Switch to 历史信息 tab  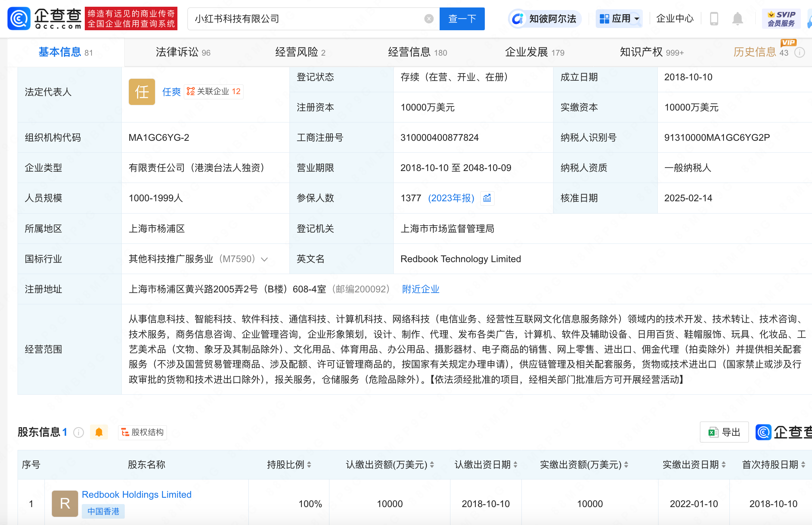coord(761,52)
